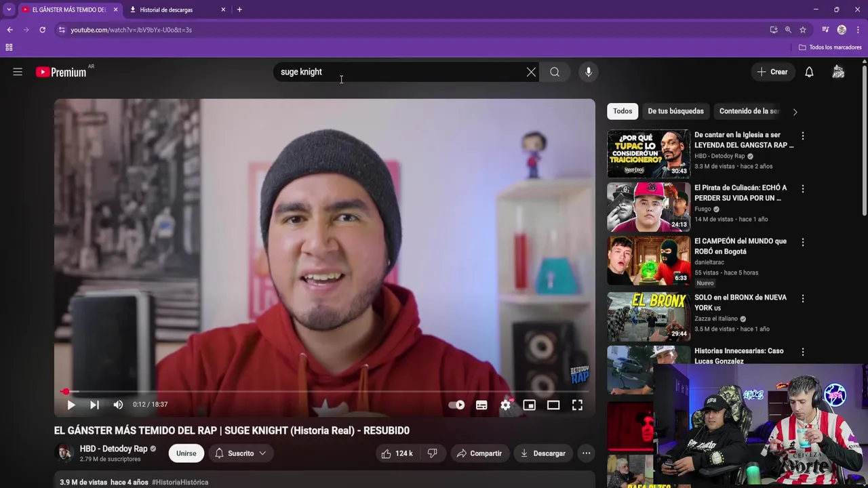The height and width of the screenshot is (488, 868).
Task: Select the Contenido de la serie chip
Action: coord(749,111)
